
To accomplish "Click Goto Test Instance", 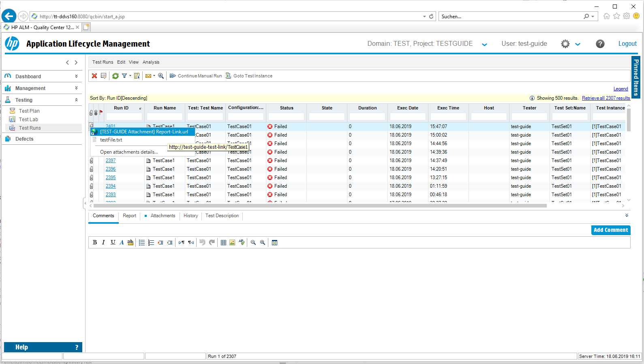I will (249, 76).
